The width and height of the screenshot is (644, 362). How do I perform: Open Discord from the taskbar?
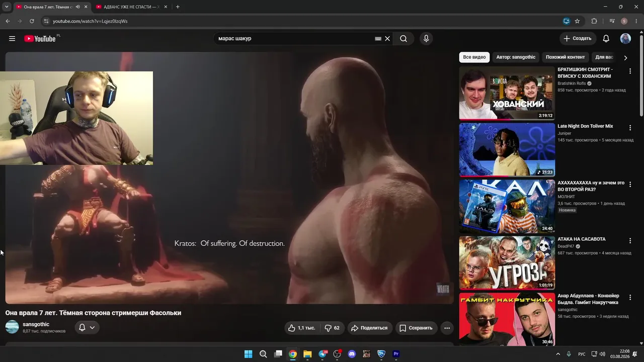[352, 354]
